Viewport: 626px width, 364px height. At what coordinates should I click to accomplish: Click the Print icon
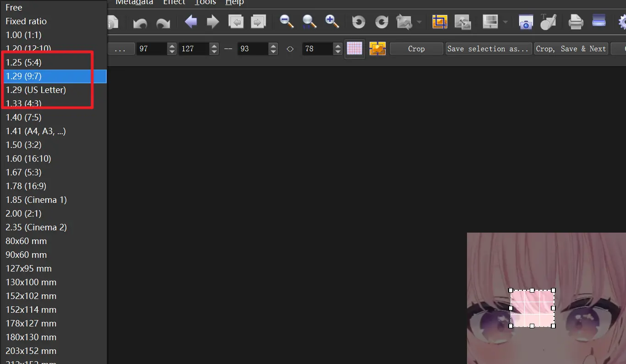576,22
